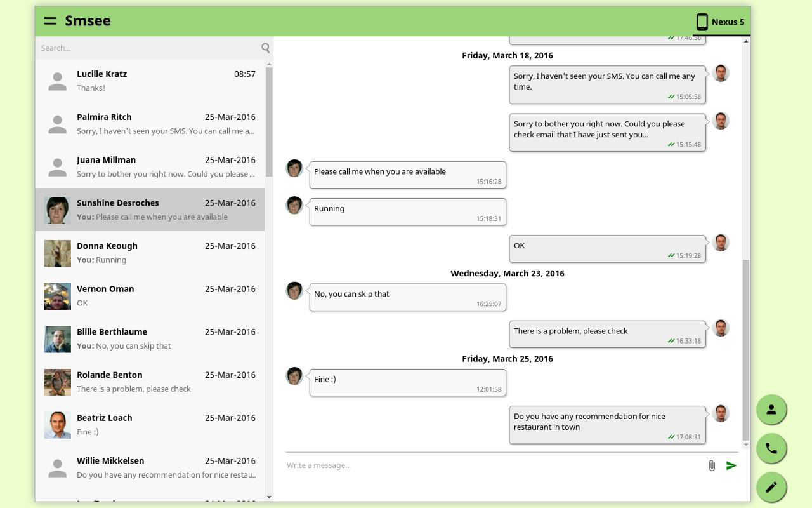Compose a new message with the pencil button
This screenshot has height=508, width=812.
click(771, 487)
